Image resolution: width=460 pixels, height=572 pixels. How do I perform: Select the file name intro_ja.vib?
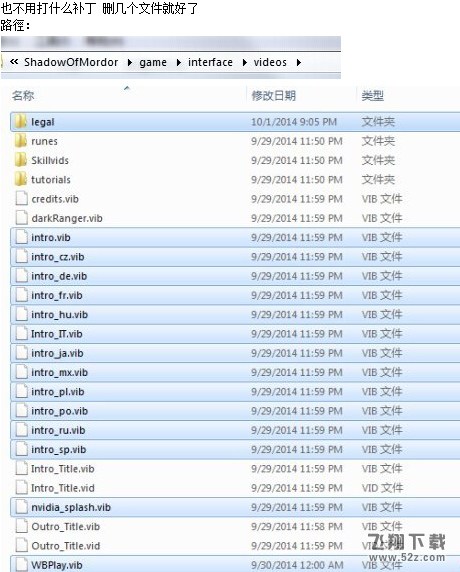[57, 353]
